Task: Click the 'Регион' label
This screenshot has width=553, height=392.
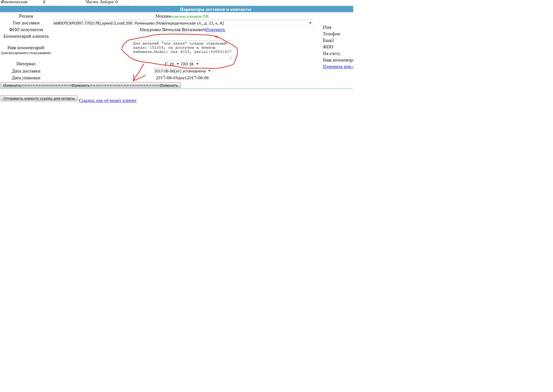Action: [26, 16]
